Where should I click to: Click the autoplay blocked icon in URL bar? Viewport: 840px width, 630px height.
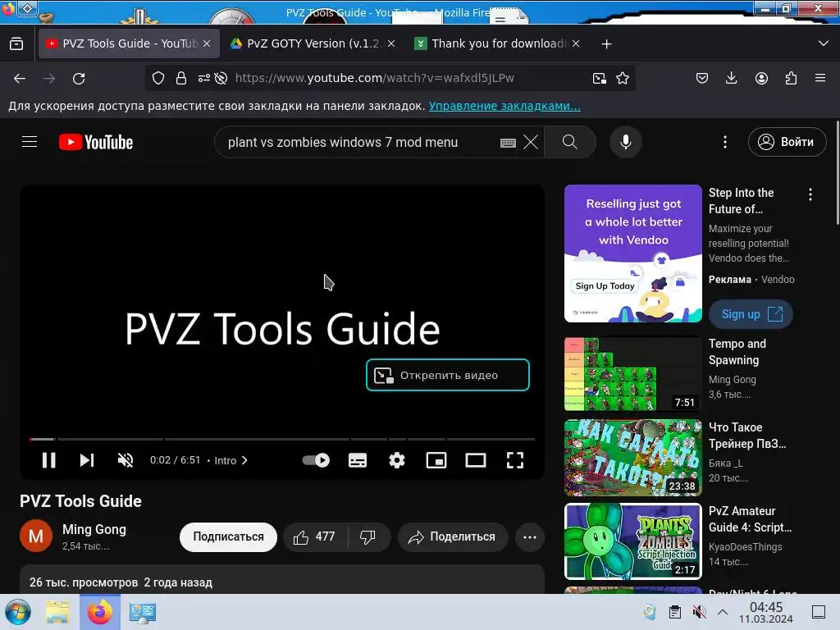221,78
